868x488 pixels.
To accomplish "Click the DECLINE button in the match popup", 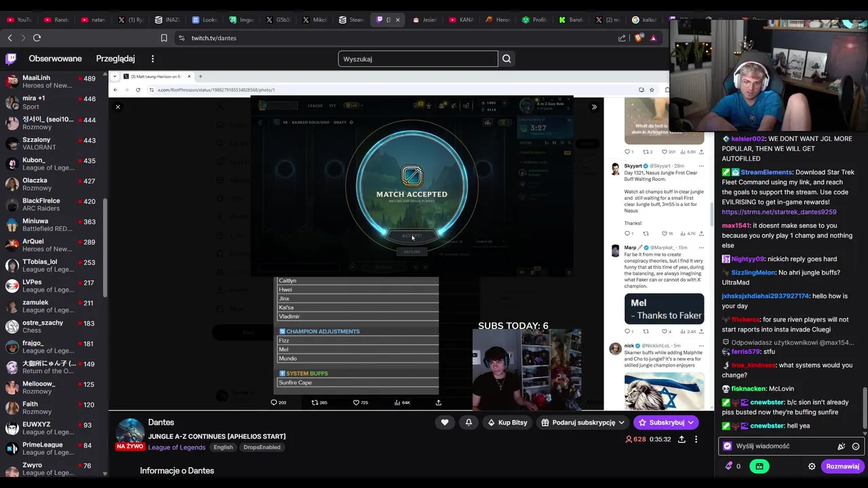I will pyautogui.click(x=412, y=251).
